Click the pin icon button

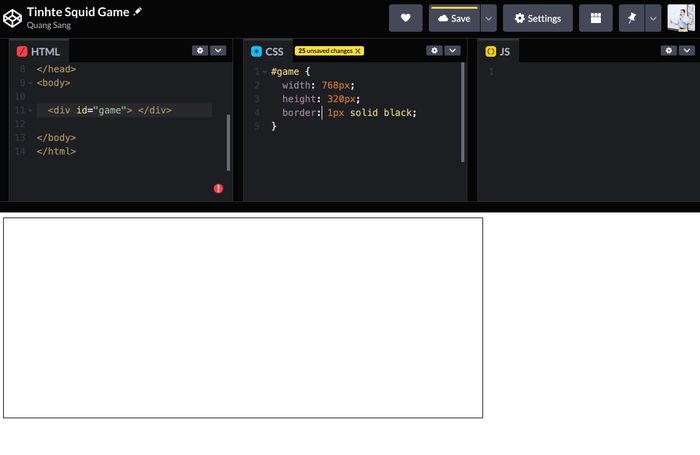coord(632,18)
